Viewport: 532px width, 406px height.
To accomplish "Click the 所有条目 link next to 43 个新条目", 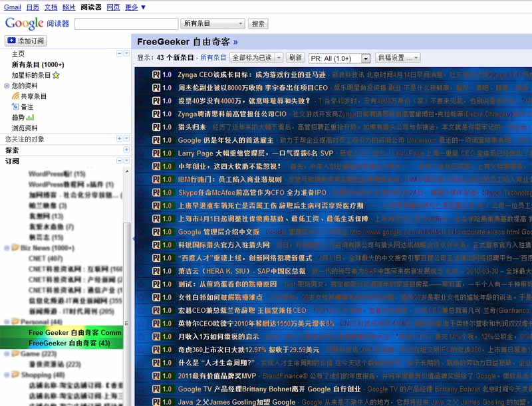I will click(213, 58).
